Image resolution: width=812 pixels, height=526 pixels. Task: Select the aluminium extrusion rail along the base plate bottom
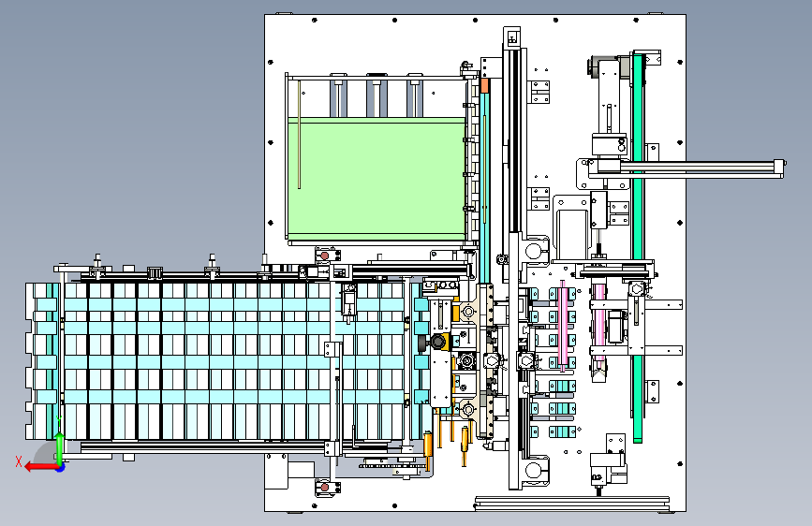tap(571, 503)
